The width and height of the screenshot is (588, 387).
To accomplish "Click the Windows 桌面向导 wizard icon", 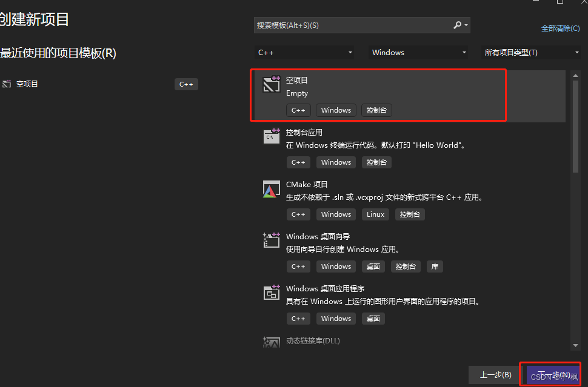I will (271, 241).
